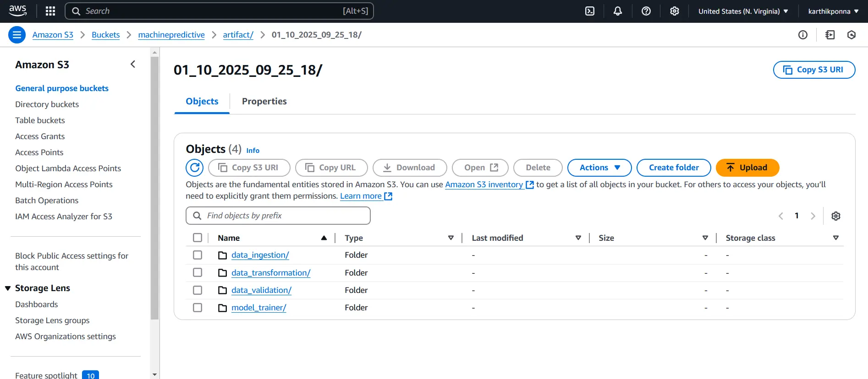Click the sidebar vertical scrollbar
Screen dimensions: 868x379
pos(154,188)
